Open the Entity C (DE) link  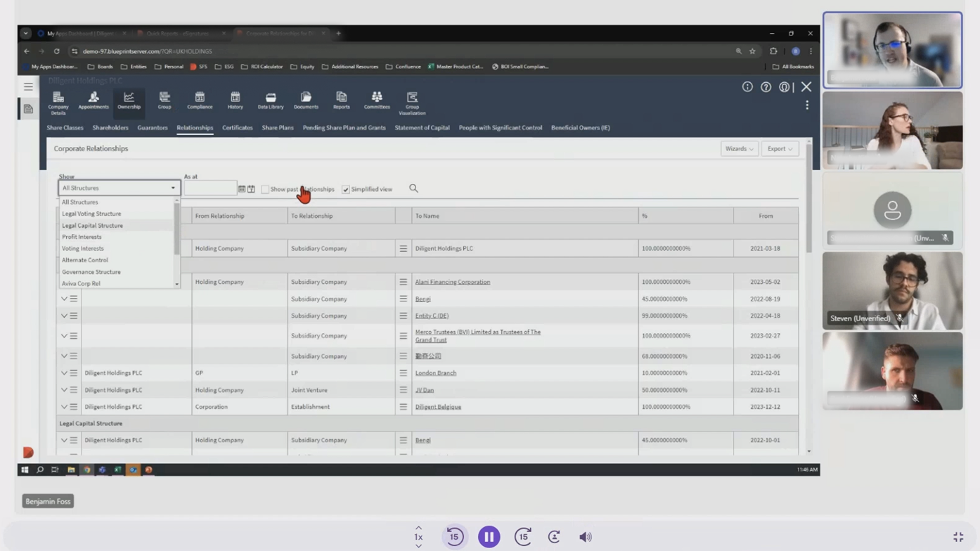click(432, 316)
